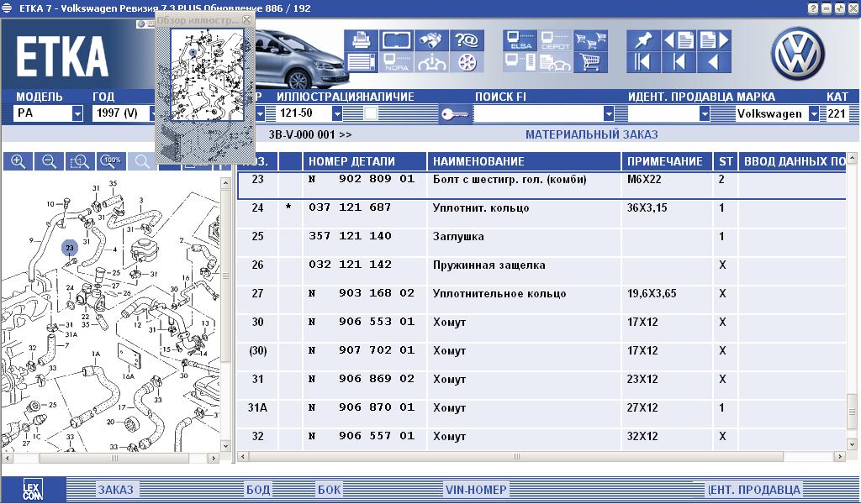Open the list view icon below the printer

362,62
